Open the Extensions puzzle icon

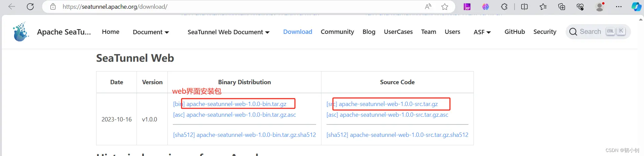(x=504, y=7)
